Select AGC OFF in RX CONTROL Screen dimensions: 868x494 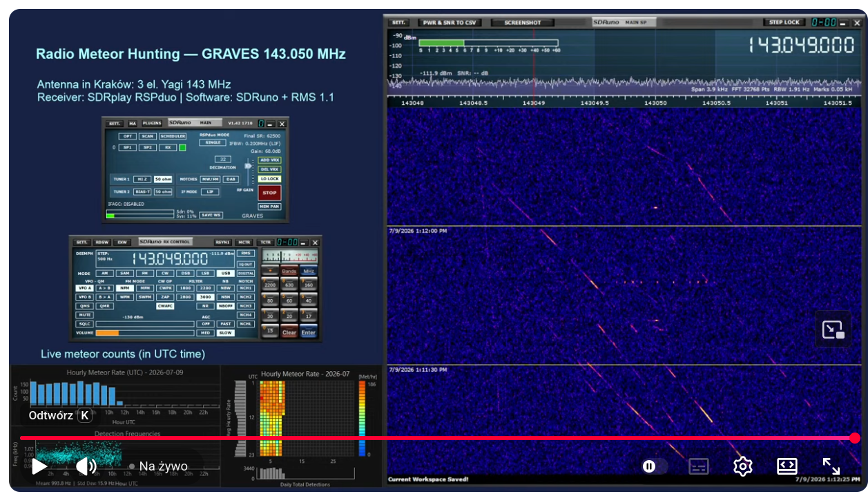pos(205,324)
